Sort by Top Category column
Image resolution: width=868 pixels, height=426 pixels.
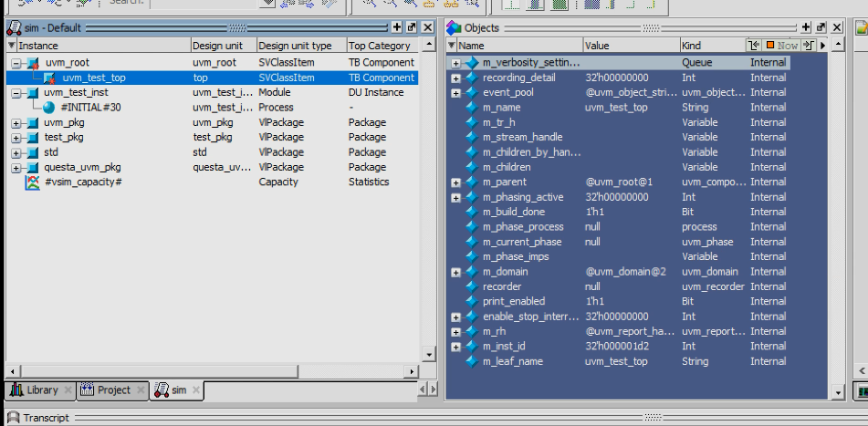point(383,46)
